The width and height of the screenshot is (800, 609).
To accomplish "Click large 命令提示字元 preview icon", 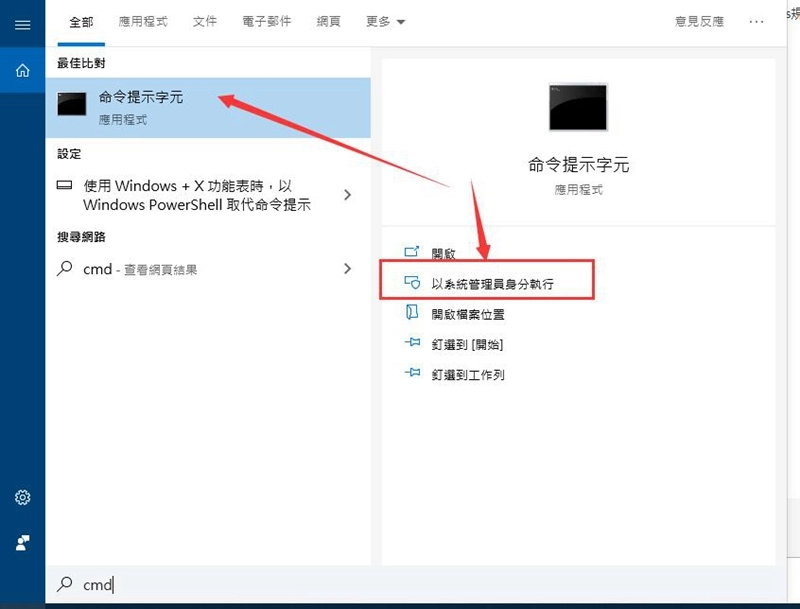I will pyautogui.click(x=578, y=108).
